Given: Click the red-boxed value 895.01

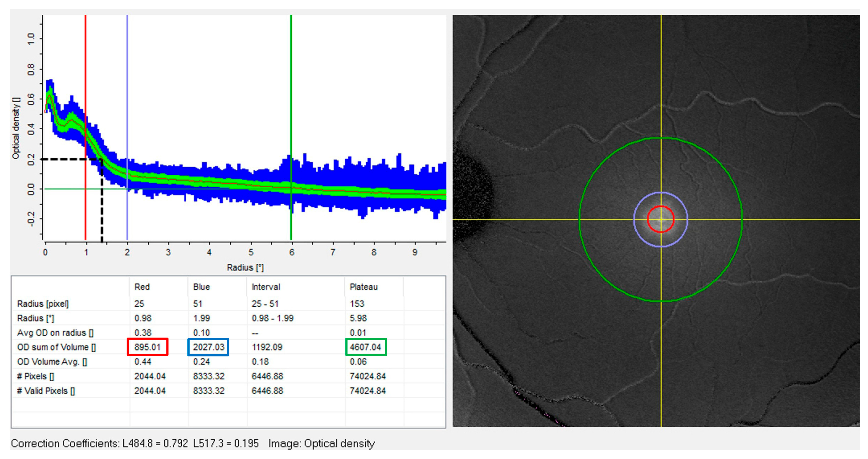Looking at the screenshot, I should pyautogui.click(x=148, y=347).
